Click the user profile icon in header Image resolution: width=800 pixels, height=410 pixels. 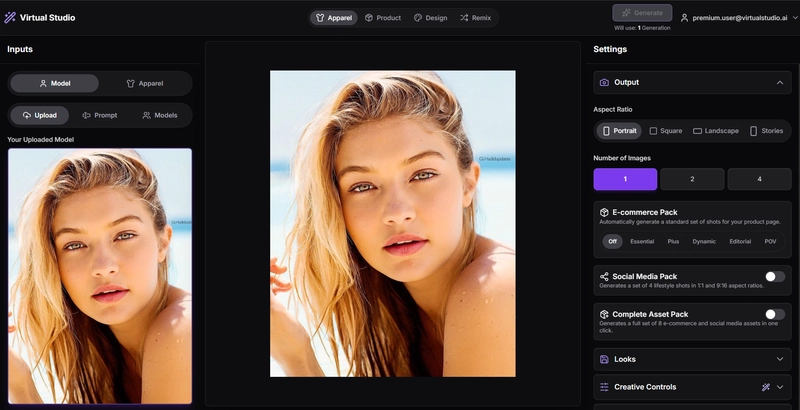pyautogui.click(x=685, y=18)
